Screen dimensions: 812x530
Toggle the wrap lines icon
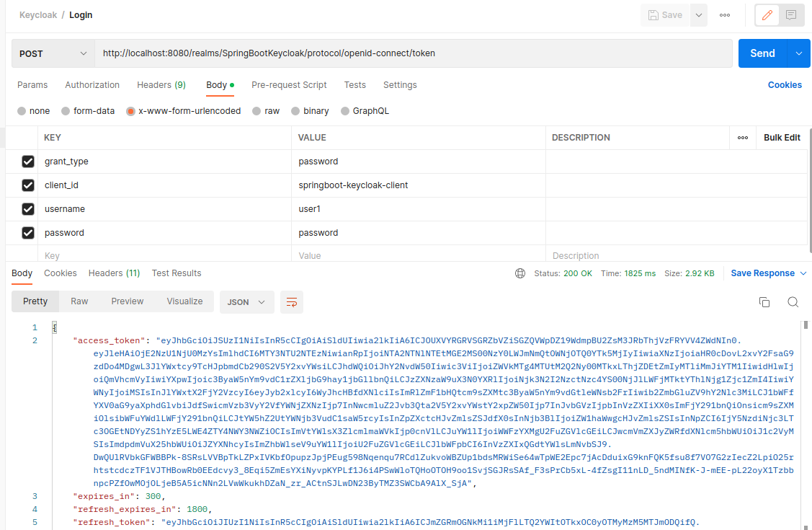click(292, 302)
